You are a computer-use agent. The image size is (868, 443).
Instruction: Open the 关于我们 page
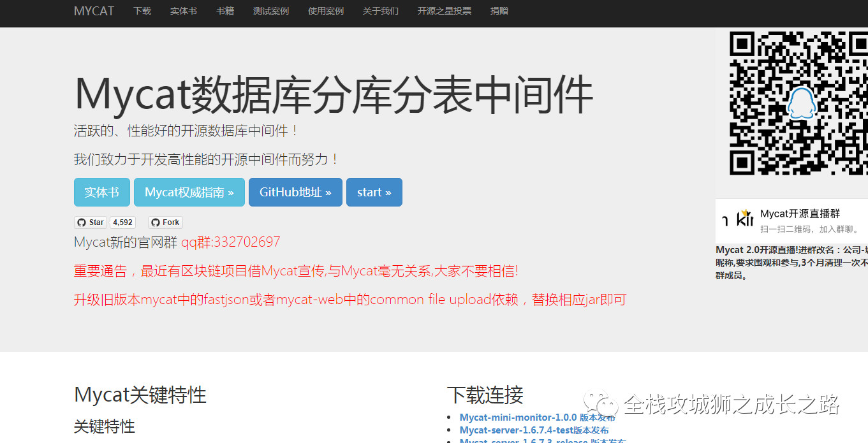click(x=380, y=11)
